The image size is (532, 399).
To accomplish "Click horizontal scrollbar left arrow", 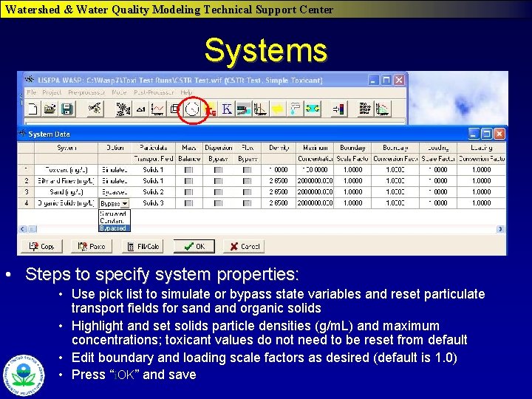I will click(22, 229).
